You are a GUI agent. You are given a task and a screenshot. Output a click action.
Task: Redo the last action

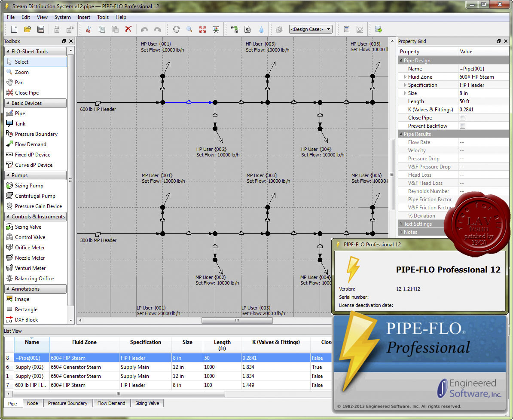click(x=158, y=30)
